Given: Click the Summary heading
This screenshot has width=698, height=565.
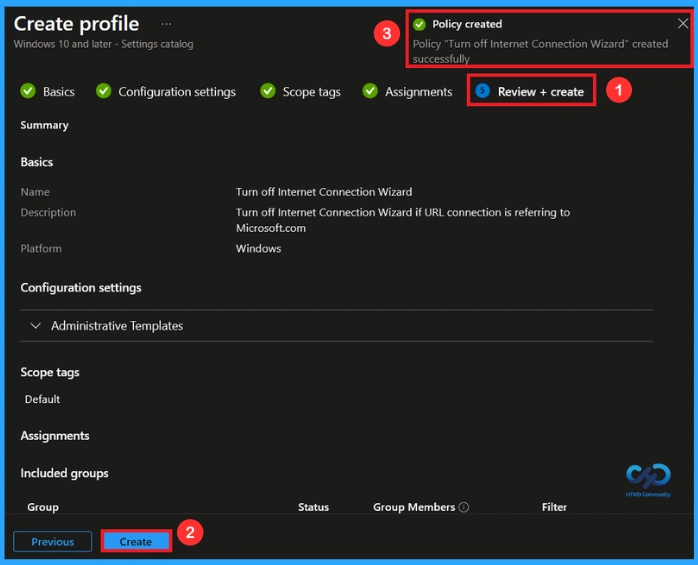Looking at the screenshot, I should pyautogui.click(x=45, y=125).
